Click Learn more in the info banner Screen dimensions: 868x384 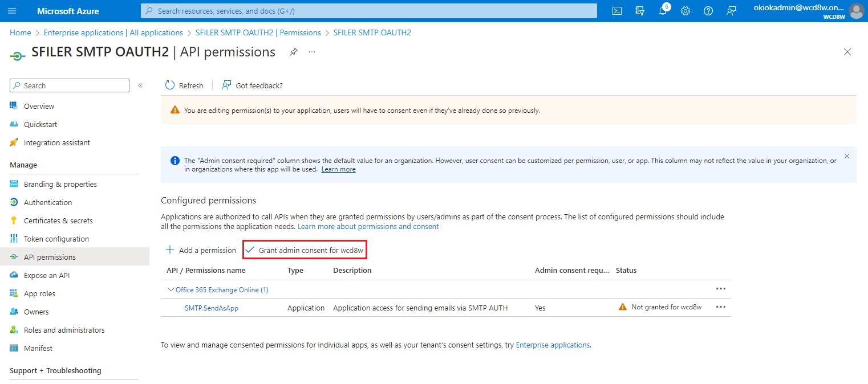(x=339, y=169)
